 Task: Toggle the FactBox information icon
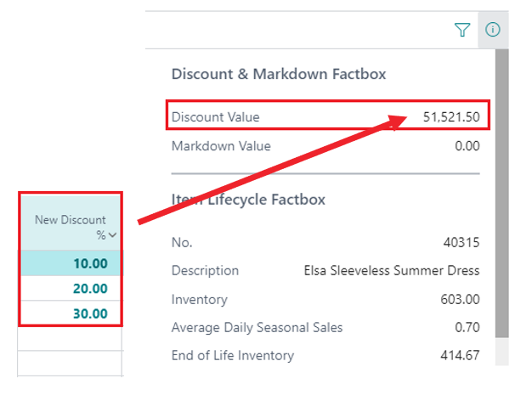[x=493, y=30]
